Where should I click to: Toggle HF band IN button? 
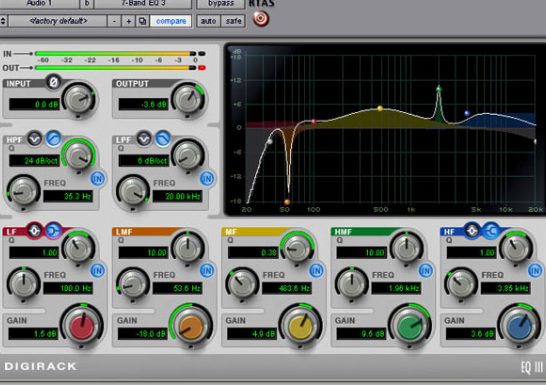click(x=535, y=270)
